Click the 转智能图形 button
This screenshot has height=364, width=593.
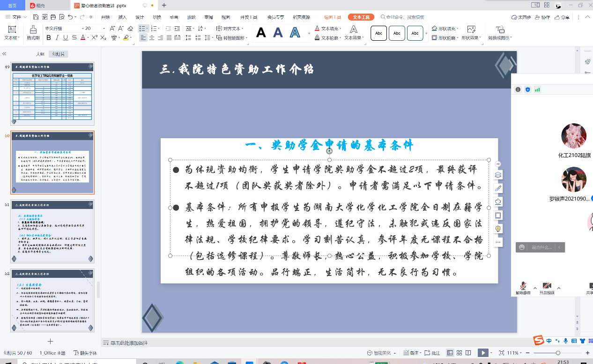click(x=231, y=38)
